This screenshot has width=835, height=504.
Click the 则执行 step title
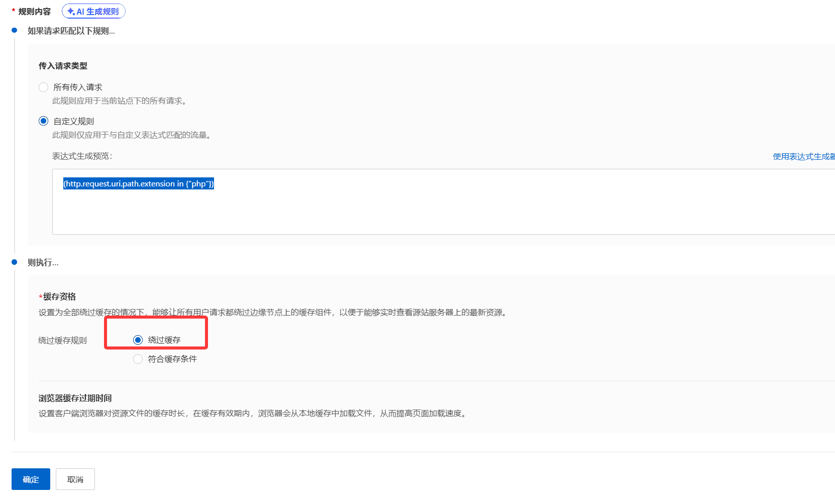click(x=43, y=263)
